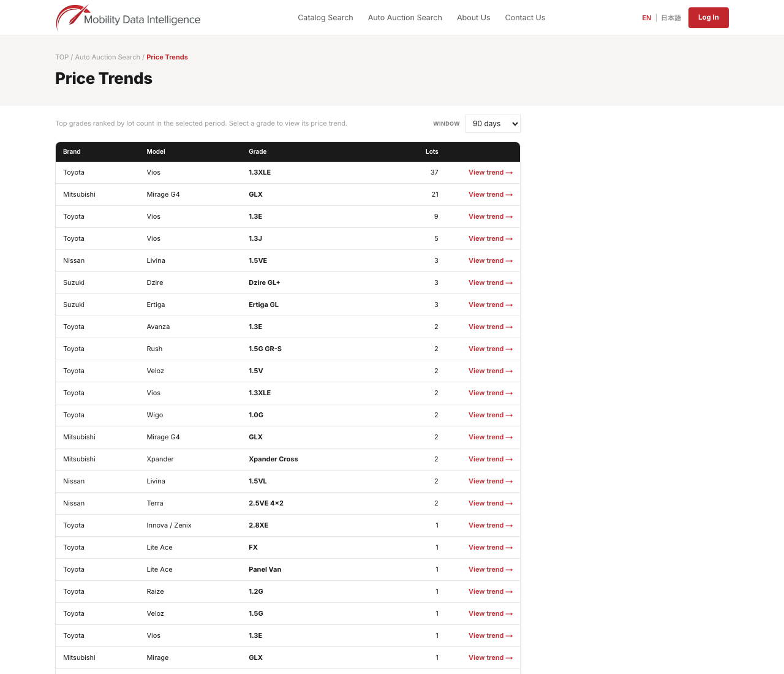Go to TOP in breadcrumb
Screen dimensions: 784x674
click(62, 57)
